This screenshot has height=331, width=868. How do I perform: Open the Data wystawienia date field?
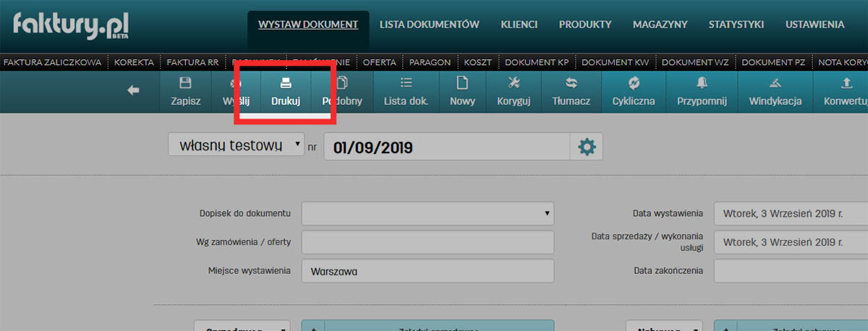[x=791, y=214]
